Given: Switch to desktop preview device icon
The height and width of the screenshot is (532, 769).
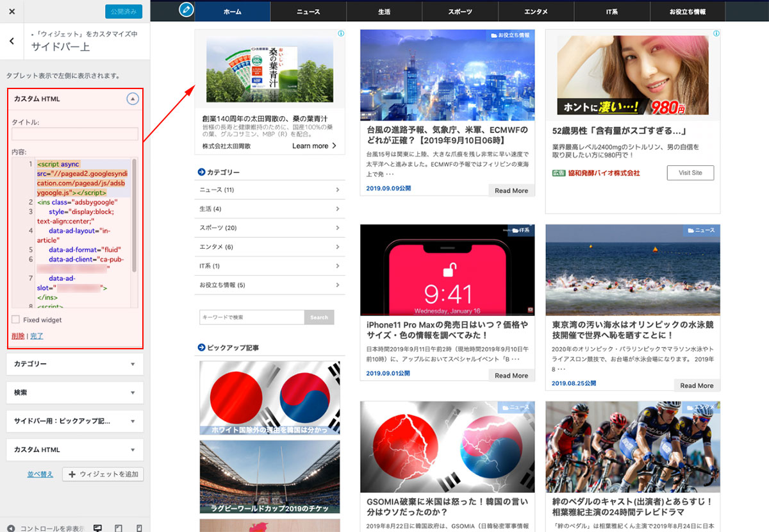Looking at the screenshot, I should tap(98, 528).
